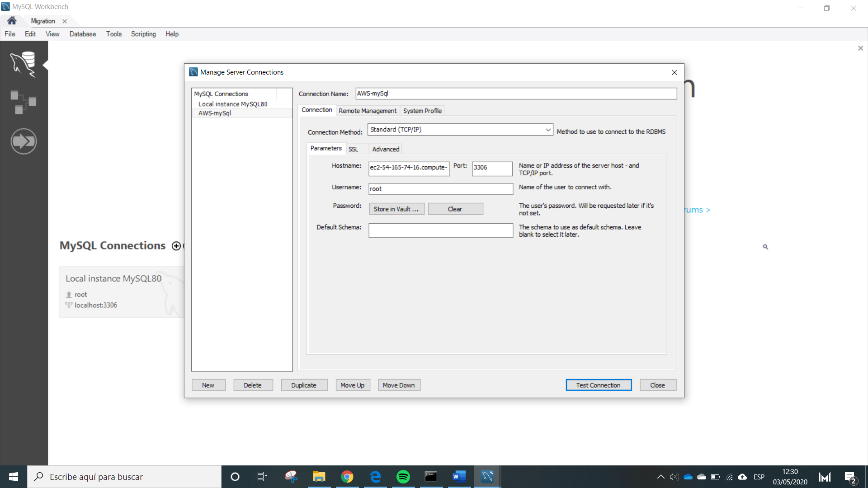This screenshot has width=868, height=488.
Task: Click the Delete connection button
Action: 253,385
